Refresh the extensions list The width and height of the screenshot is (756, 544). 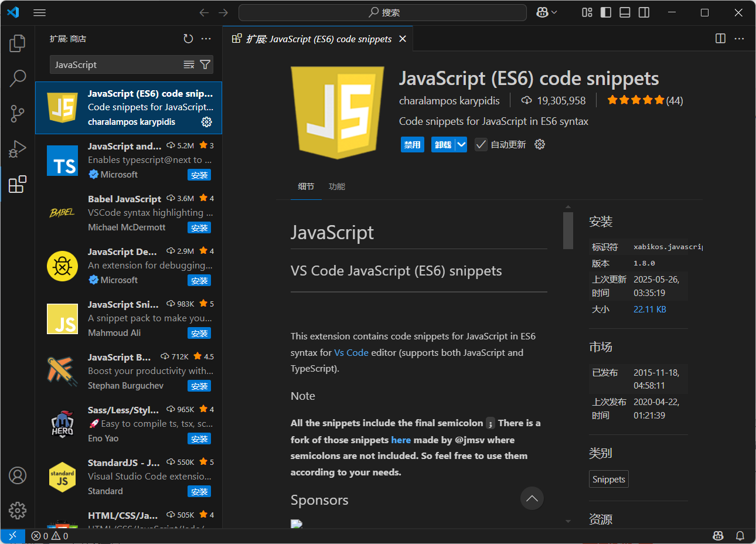(x=188, y=39)
